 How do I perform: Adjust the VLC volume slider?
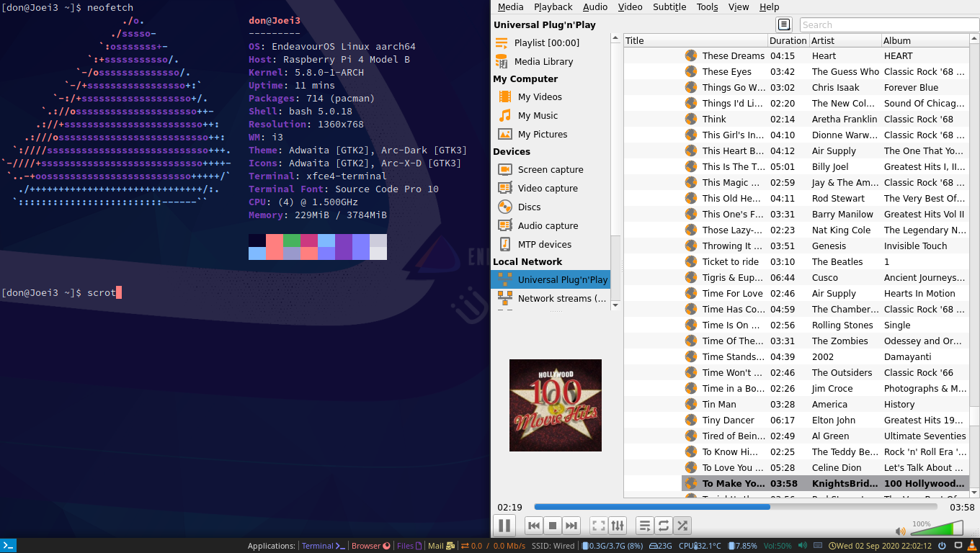pos(937,529)
